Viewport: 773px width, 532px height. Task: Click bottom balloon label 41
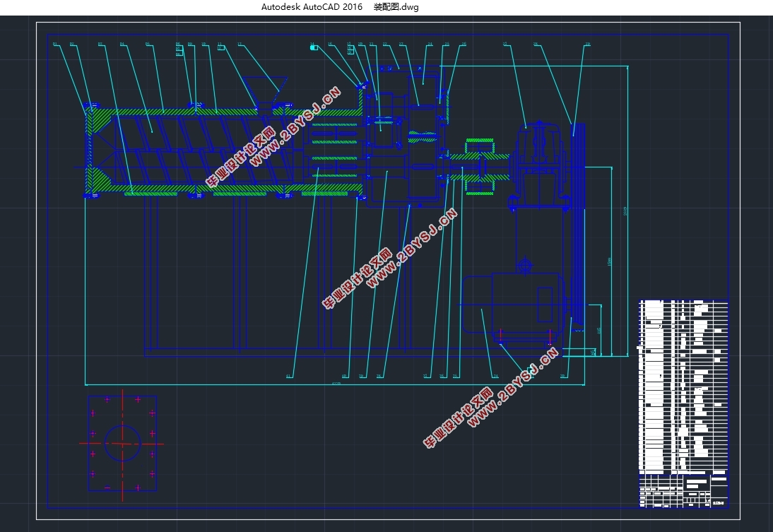tap(289, 376)
